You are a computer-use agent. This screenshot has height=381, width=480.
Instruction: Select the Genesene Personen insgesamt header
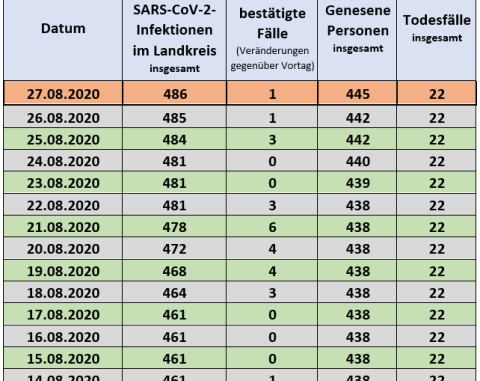[x=357, y=40]
